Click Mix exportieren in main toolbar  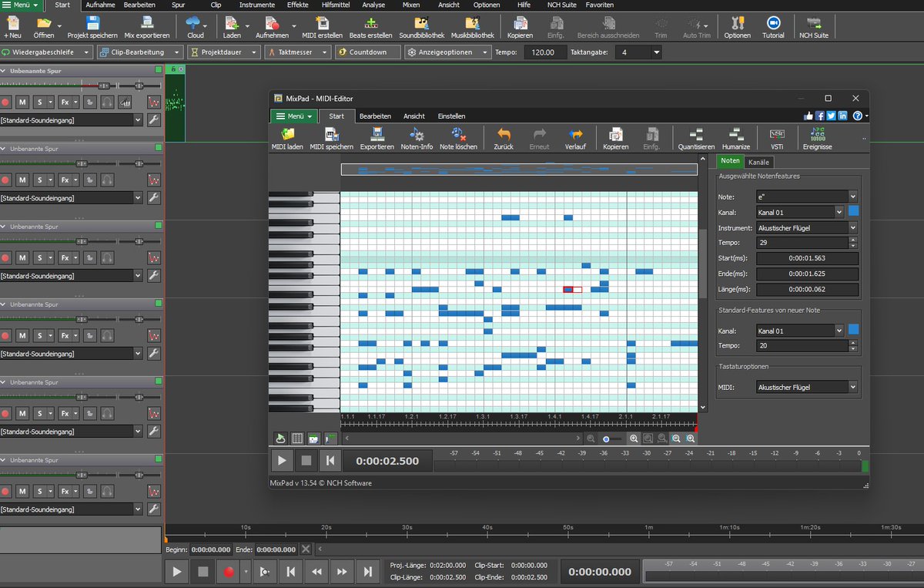147,28
